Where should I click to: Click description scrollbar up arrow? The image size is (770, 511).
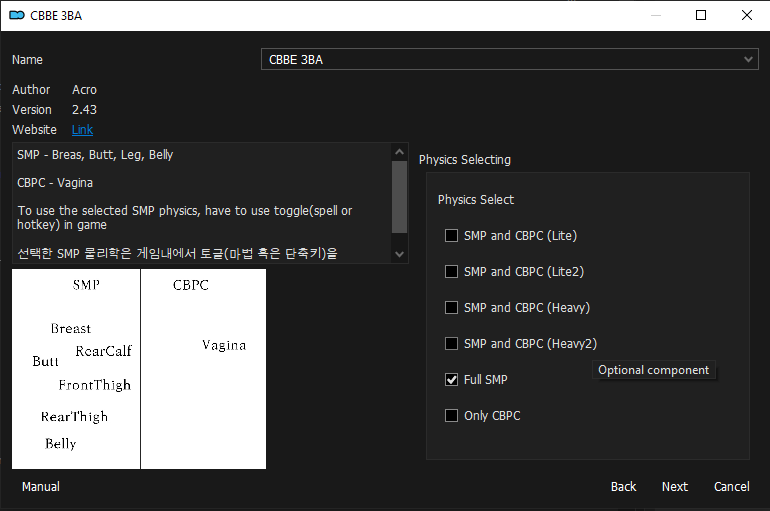click(x=399, y=152)
